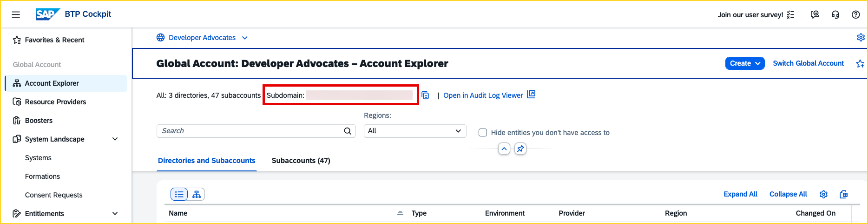The image size is (868, 224).
Task: Open the hamburger navigation menu
Action: [16, 14]
